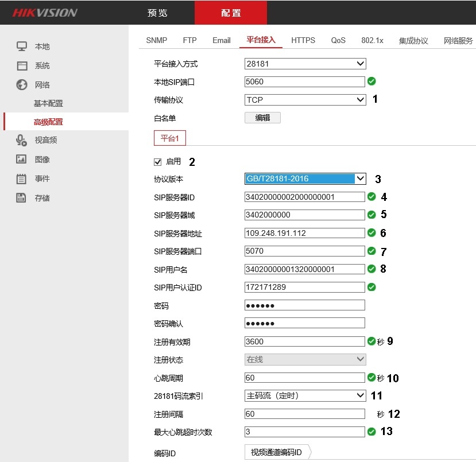Uncheck the 启用 checkbox
The image size is (476, 462).
pyautogui.click(x=158, y=162)
